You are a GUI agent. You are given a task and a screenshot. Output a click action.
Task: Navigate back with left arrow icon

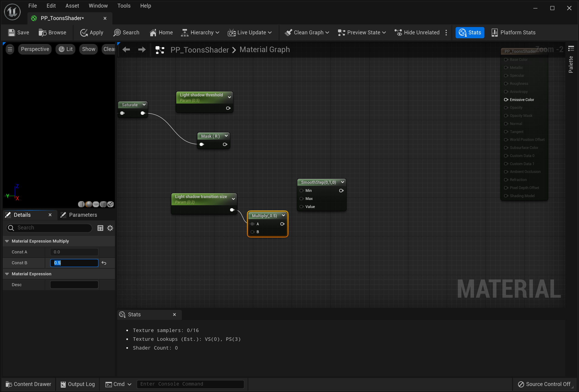(x=126, y=50)
